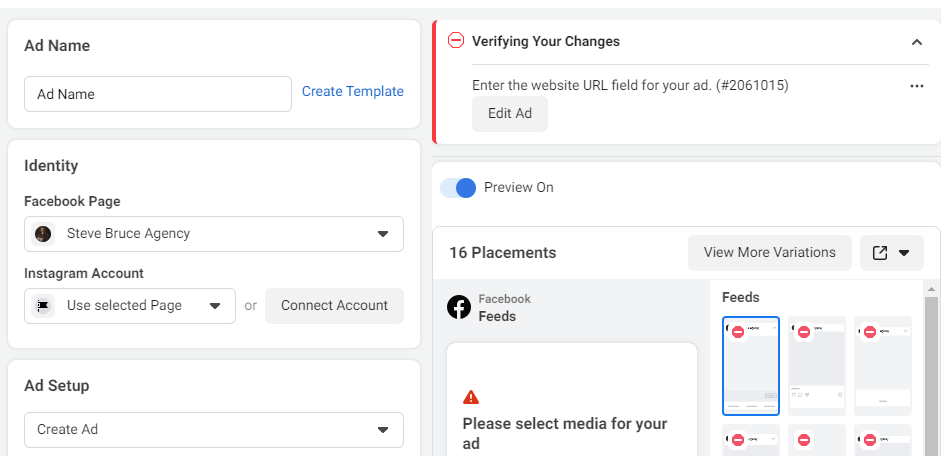Click the Create Template link
Image resolution: width=941 pixels, height=456 pixels.
coord(352,91)
